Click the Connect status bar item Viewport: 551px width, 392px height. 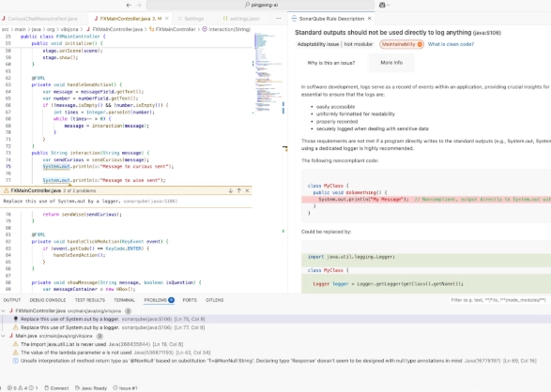[x=56, y=388]
